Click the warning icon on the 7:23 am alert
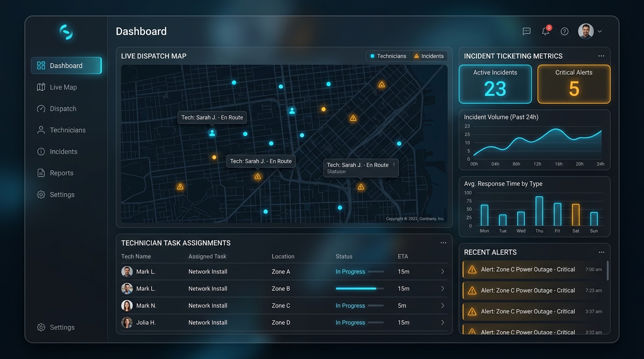Screen dimensions: 644x359 point(472,290)
